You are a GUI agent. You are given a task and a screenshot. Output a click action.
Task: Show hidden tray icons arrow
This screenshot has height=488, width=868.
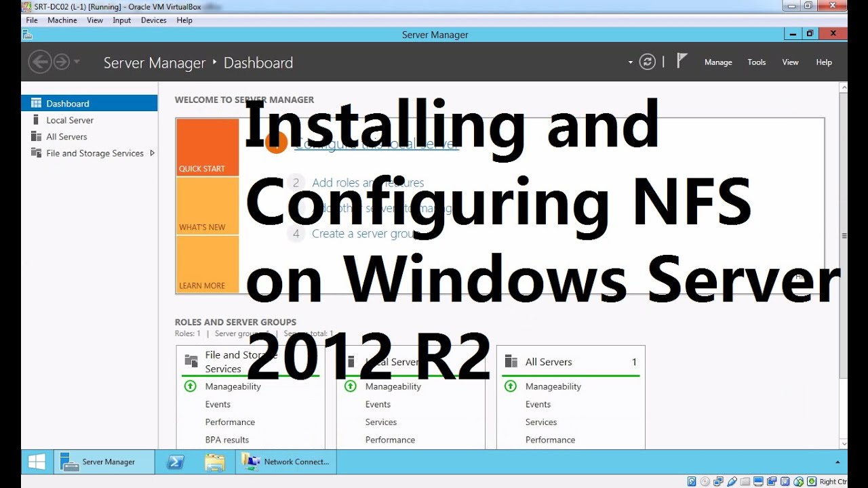(x=837, y=462)
